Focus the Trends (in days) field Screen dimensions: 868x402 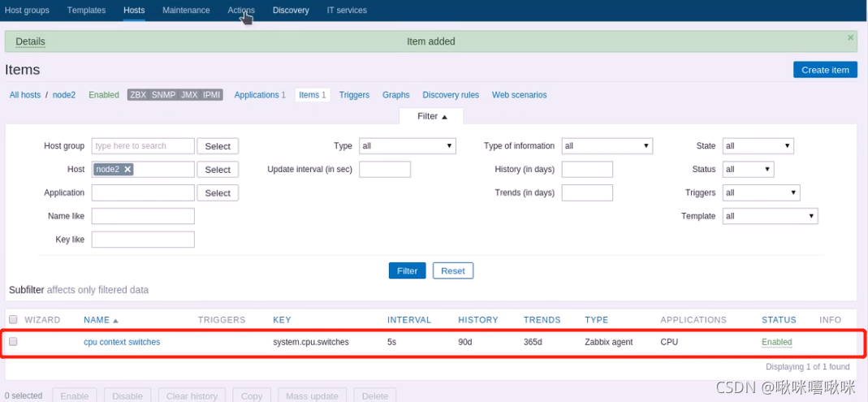click(x=587, y=192)
